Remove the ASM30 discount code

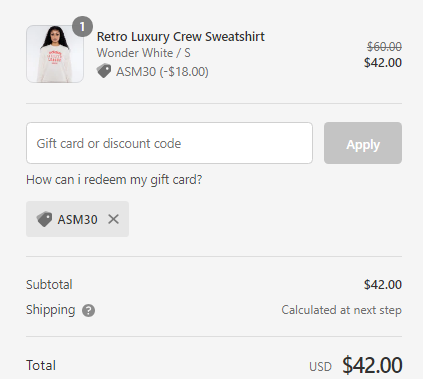coord(113,219)
